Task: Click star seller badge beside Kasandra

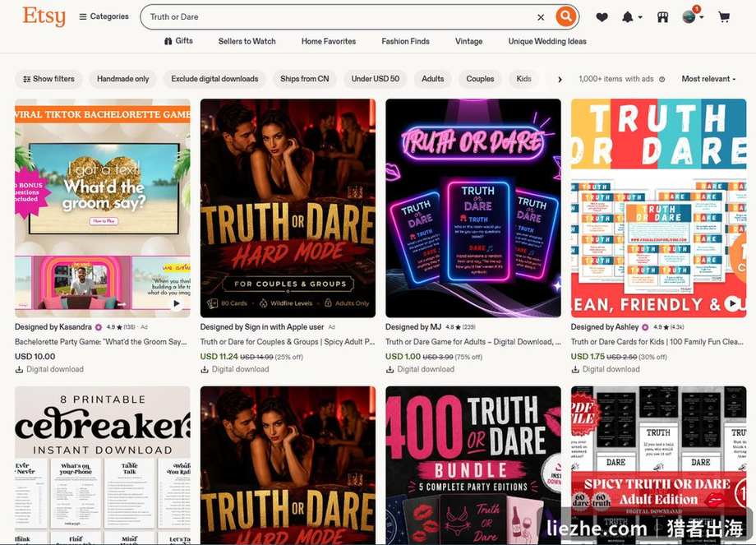Action: 99,327
